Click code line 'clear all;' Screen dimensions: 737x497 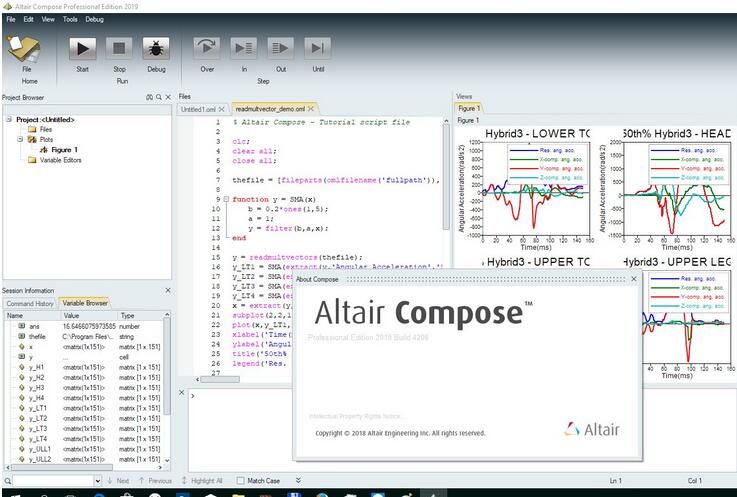(x=254, y=151)
